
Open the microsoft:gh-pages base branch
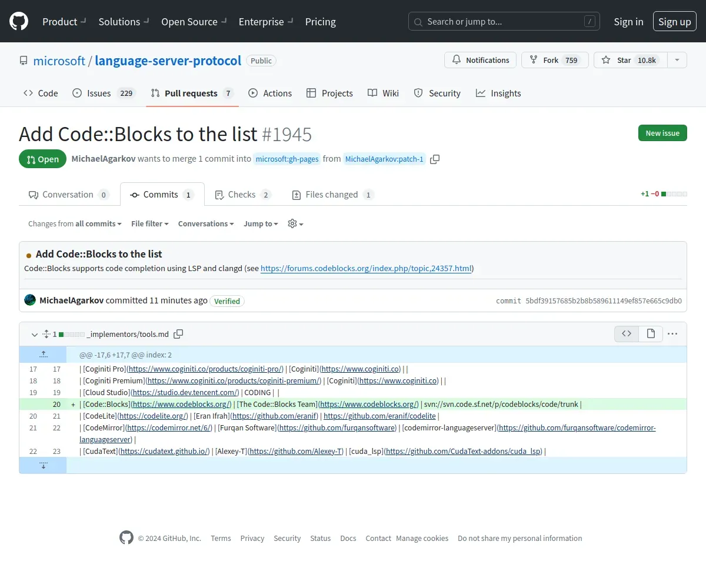coord(287,159)
